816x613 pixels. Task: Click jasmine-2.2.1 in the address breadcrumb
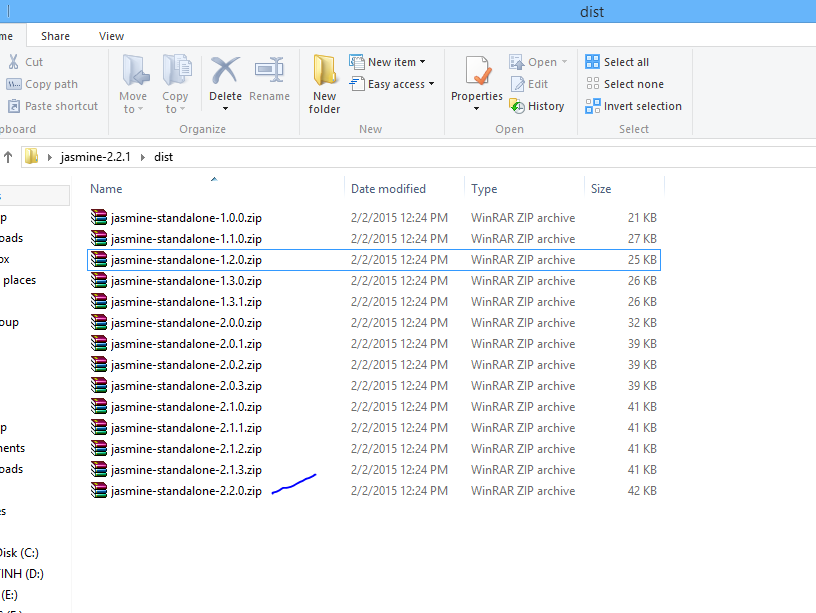coord(95,157)
